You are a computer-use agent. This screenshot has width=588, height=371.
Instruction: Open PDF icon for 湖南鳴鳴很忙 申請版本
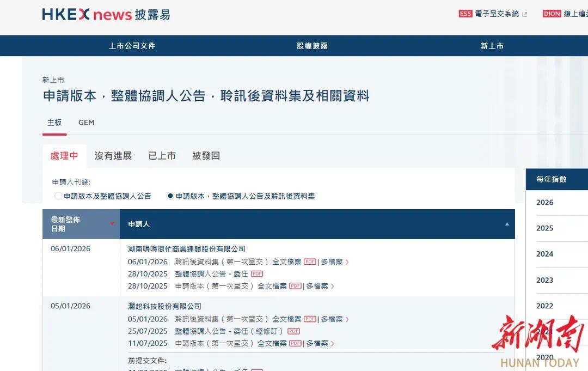[296, 286]
